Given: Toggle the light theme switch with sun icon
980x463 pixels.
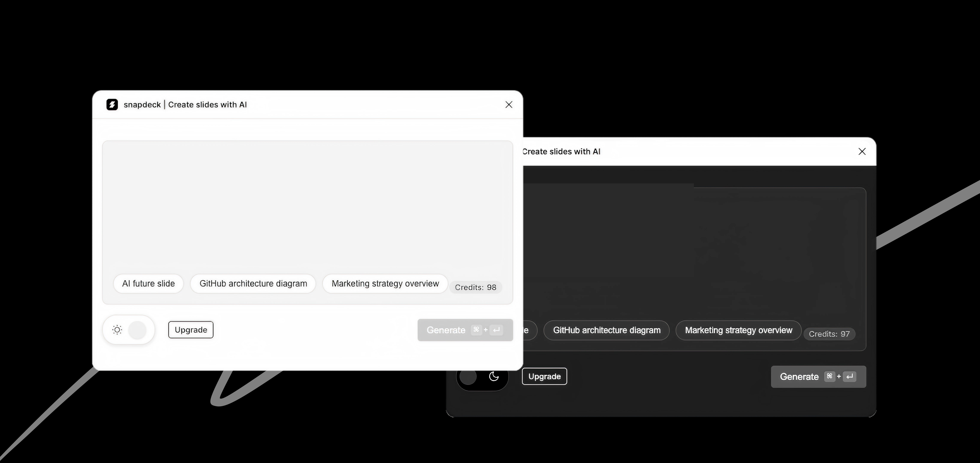Looking at the screenshot, I should [x=129, y=330].
